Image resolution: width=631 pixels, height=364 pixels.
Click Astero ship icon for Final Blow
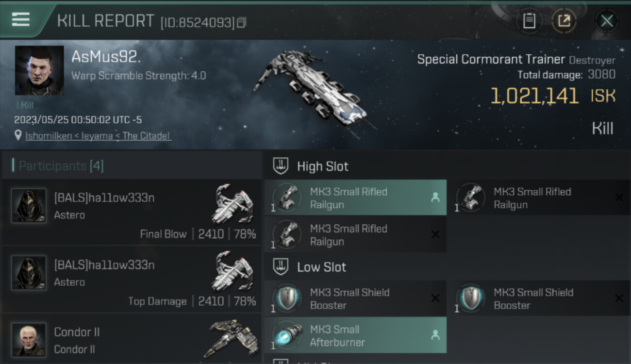pyautogui.click(x=233, y=204)
